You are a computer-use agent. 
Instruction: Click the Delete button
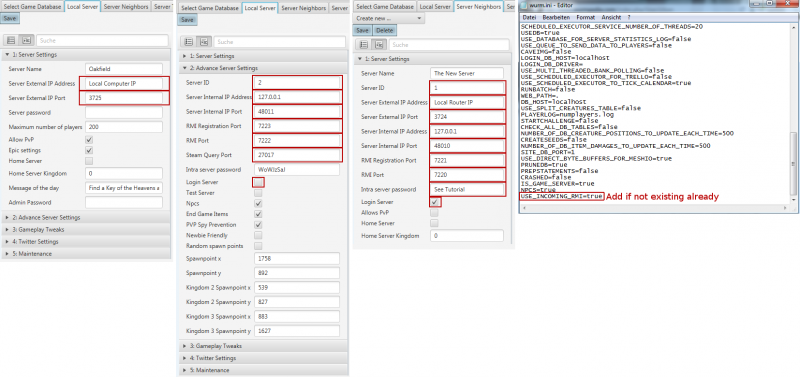click(x=385, y=30)
